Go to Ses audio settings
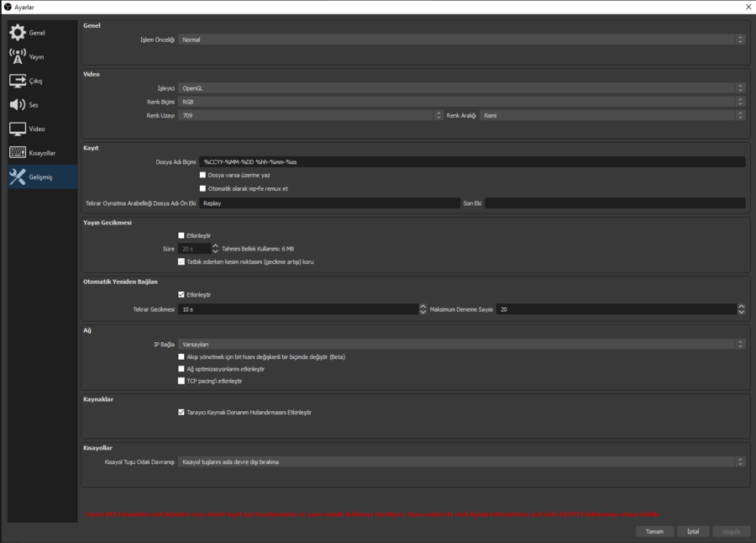 [43, 105]
